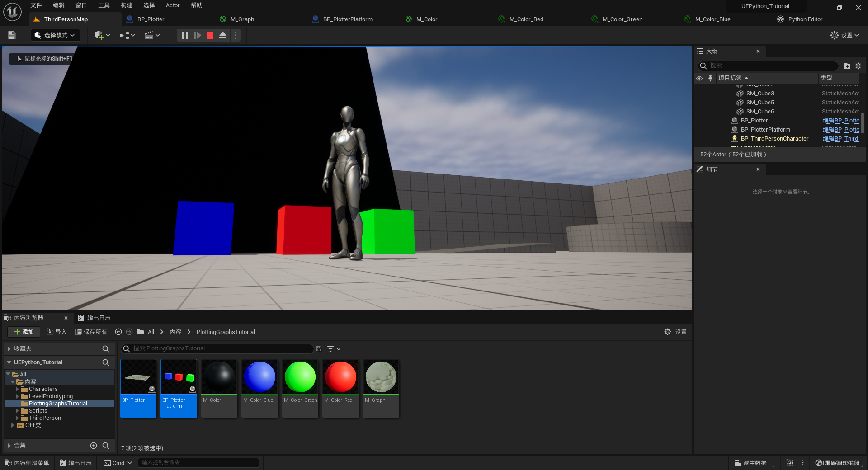Open the Tools menu (工具)

104,5
